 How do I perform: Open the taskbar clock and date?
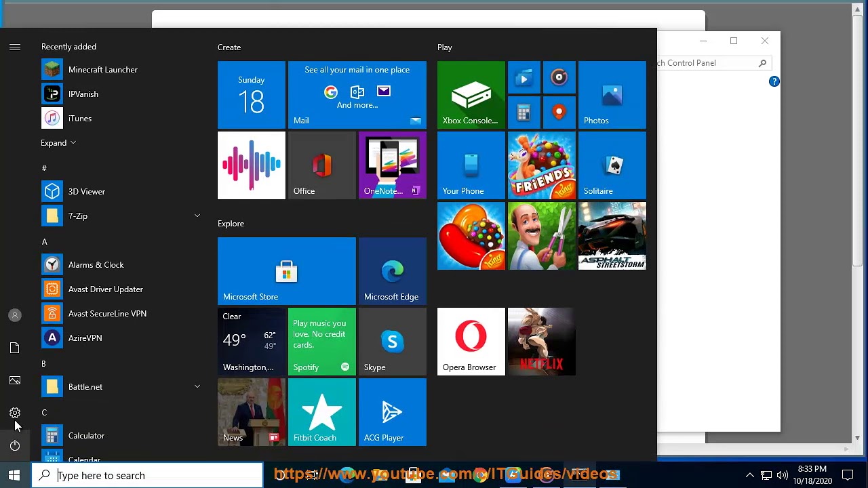coord(812,475)
